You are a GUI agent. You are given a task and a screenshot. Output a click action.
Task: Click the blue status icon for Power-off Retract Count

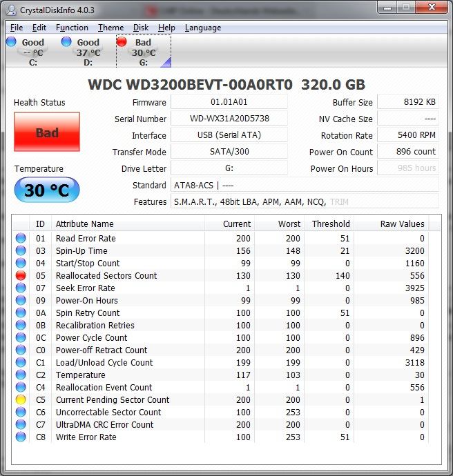[x=21, y=350]
